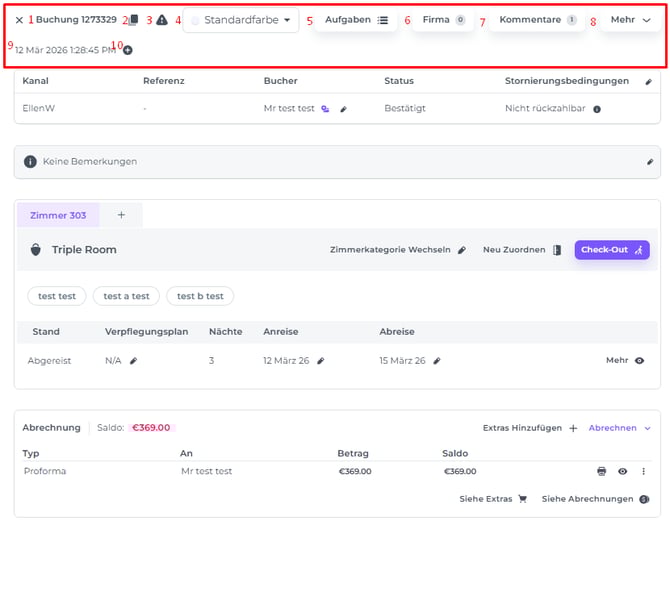This screenshot has height=600, width=670.
Task: View the Proforma invoice via the eye icon
Action: point(622,471)
